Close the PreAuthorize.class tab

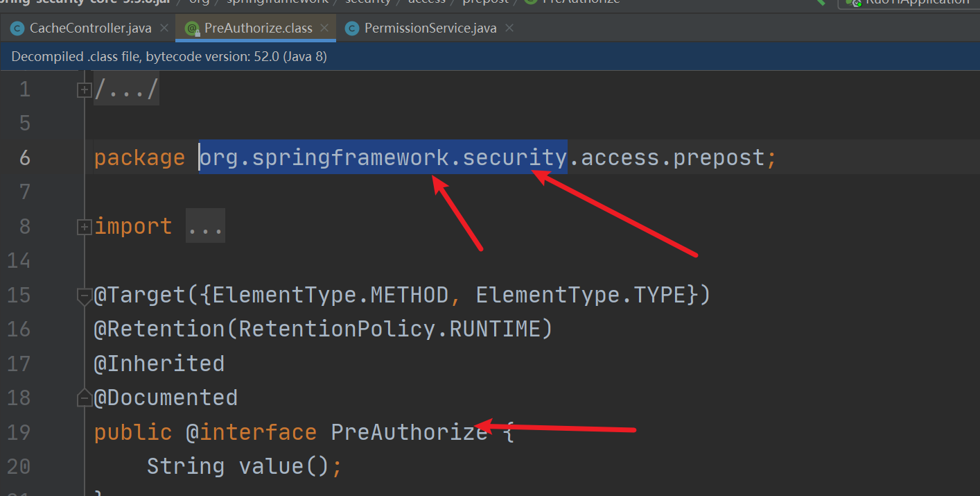click(324, 28)
